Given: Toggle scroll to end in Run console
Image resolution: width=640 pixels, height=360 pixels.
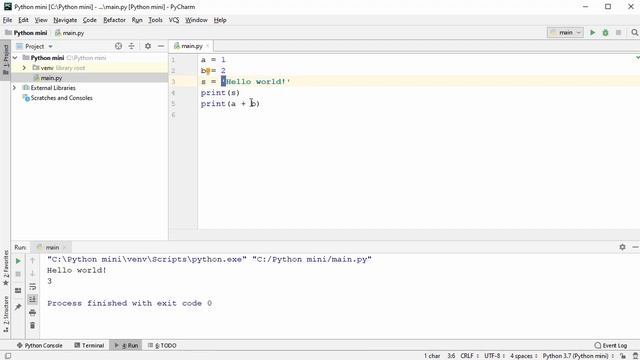Looking at the screenshot, I should point(33,299).
